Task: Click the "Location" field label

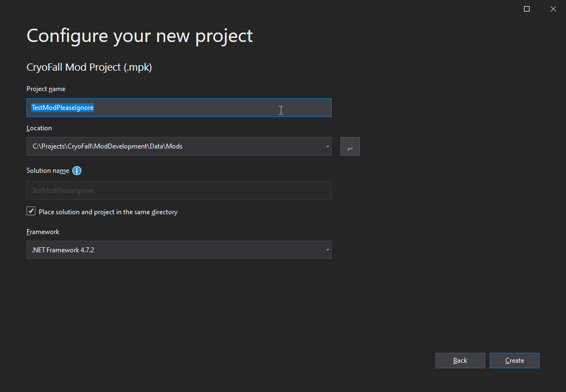Action: click(x=39, y=128)
